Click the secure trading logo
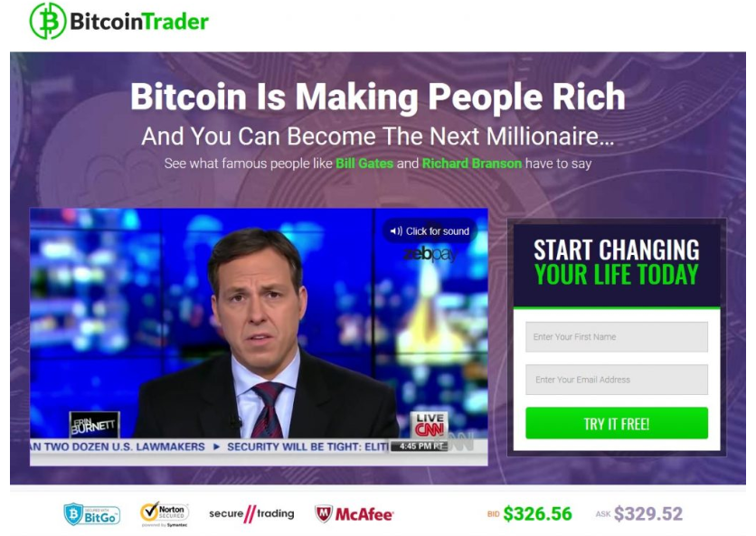The height and width of the screenshot is (536, 756). click(x=251, y=513)
